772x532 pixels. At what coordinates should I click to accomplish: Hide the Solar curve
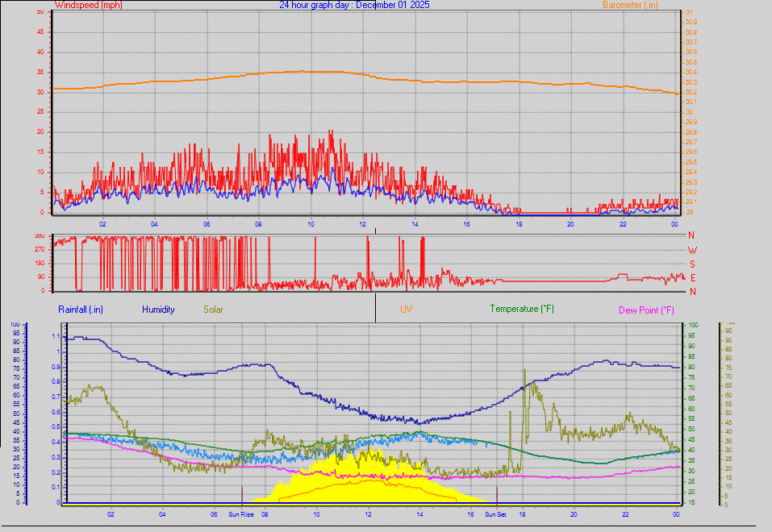213,310
